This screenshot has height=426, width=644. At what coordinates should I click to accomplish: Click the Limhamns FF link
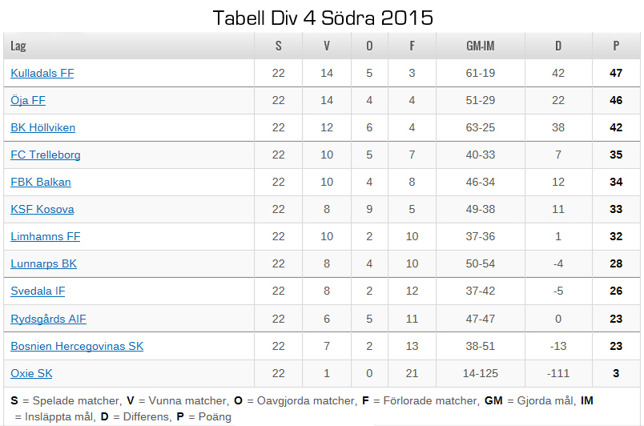click(x=46, y=236)
